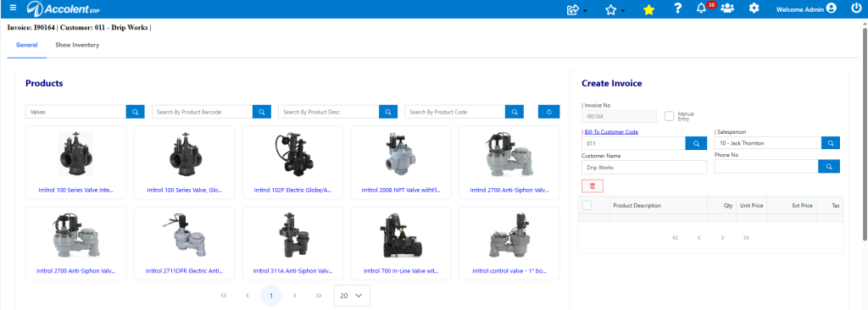Open help question mark icon
Viewport: 868px width, 310px height.
pyautogui.click(x=677, y=8)
